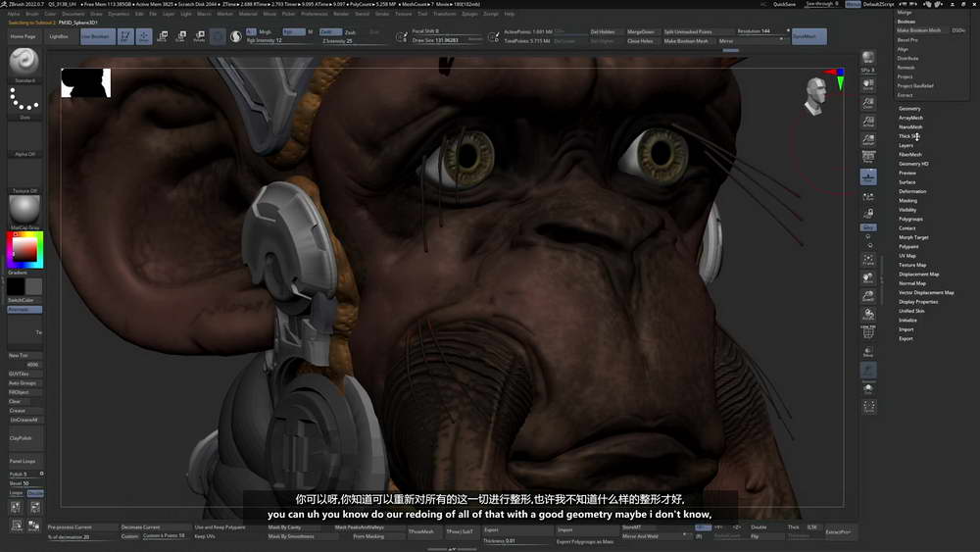Viewport: 980px width, 552px height.
Task: Click the Scroll icon on right shelf
Action: click(x=868, y=84)
